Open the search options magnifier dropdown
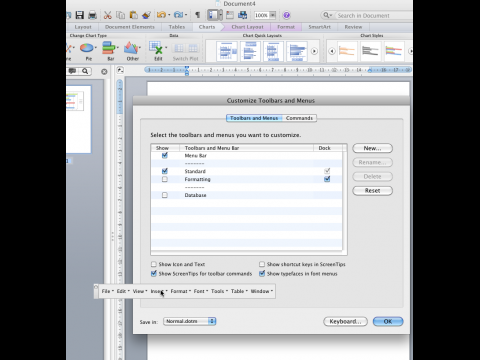This screenshot has height=360, width=480. tap(327, 15)
